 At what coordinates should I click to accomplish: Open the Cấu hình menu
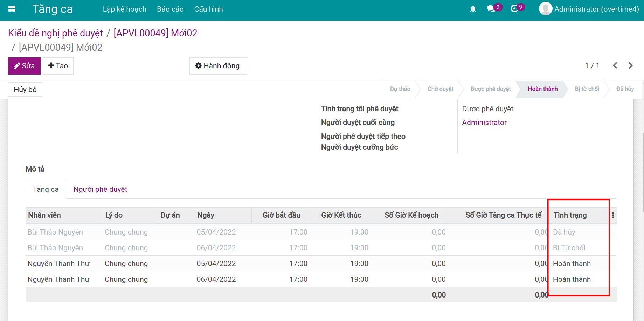click(208, 9)
